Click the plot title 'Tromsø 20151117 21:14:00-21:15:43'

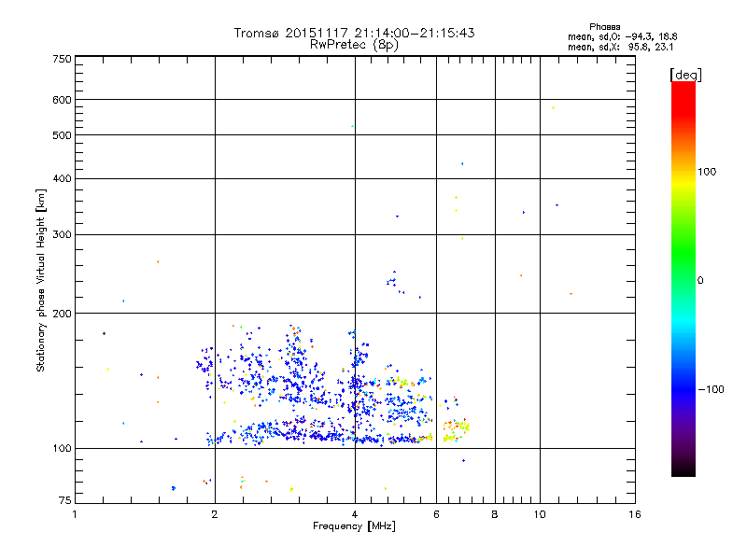[x=354, y=33]
